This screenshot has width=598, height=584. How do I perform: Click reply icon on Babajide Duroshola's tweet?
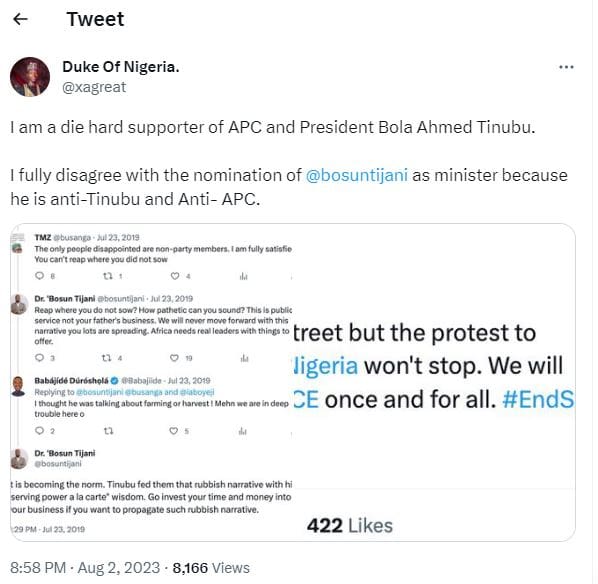[40, 431]
